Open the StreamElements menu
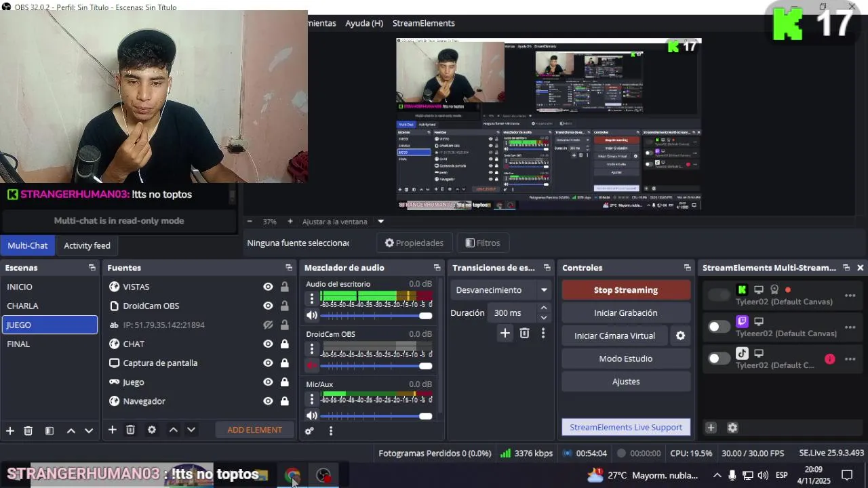868x488 pixels. 424,23
